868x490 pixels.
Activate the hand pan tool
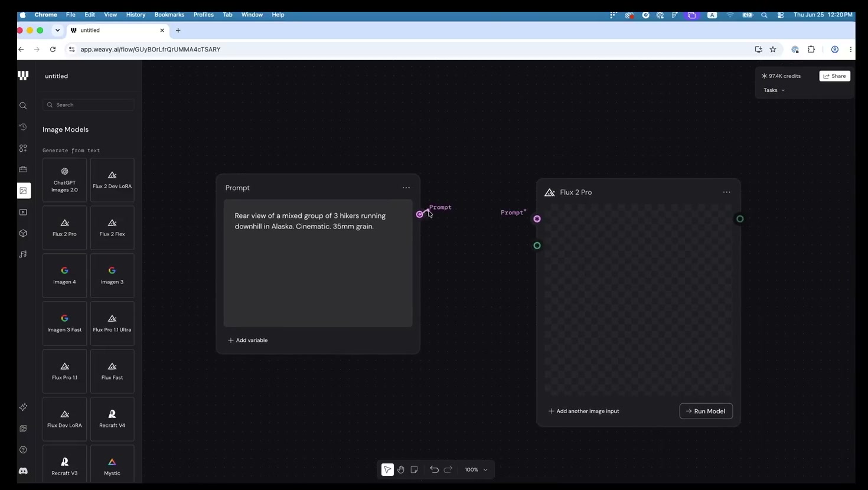(x=401, y=470)
